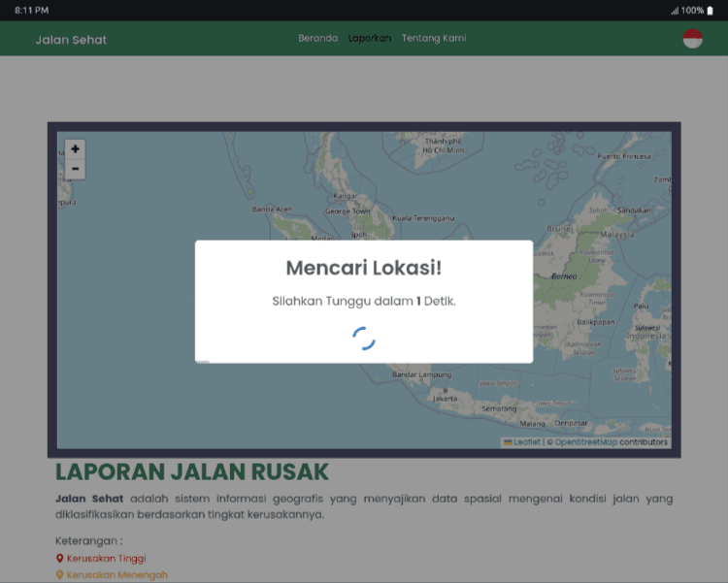Open the OpenStreetMap contributors link

(x=585, y=442)
